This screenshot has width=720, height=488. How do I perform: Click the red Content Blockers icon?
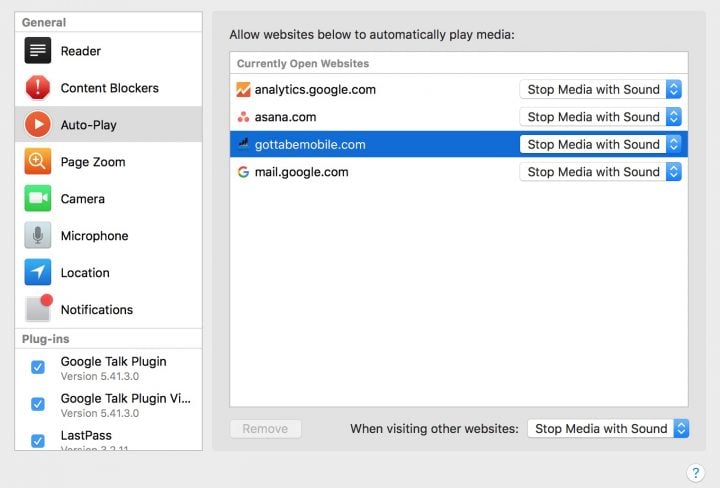38,87
